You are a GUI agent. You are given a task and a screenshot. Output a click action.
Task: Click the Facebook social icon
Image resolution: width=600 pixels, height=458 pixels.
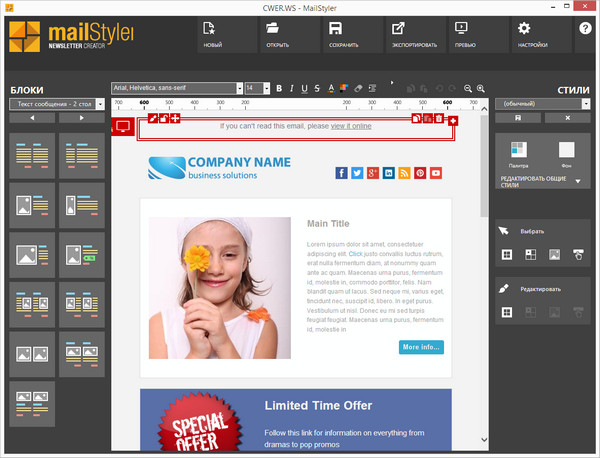click(341, 173)
